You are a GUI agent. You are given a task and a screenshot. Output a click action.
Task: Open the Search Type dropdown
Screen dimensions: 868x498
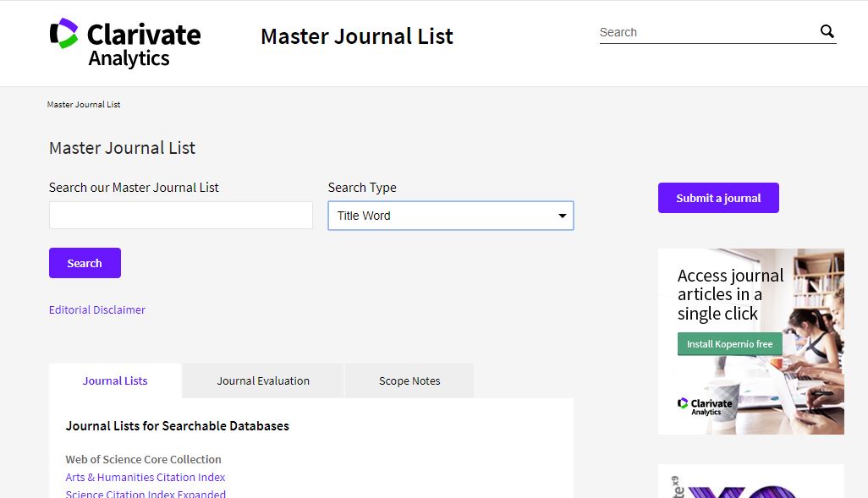[450, 216]
